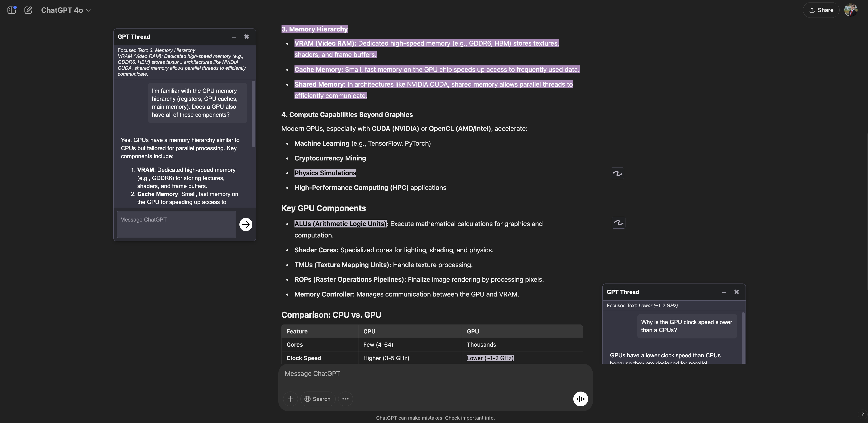Viewport: 868px width, 423px height.
Task: Close the Memory Hierarchy GPT Thread
Action: tap(247, 37)
